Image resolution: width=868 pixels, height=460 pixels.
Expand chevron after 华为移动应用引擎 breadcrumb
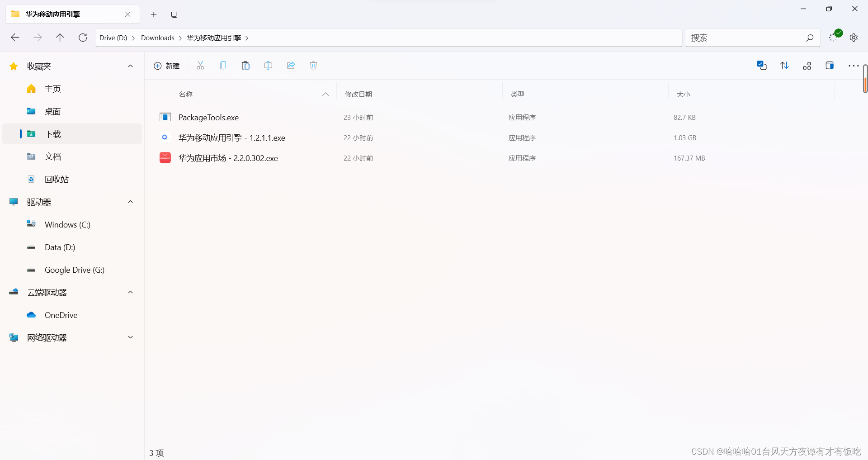[x=247, y=38]
